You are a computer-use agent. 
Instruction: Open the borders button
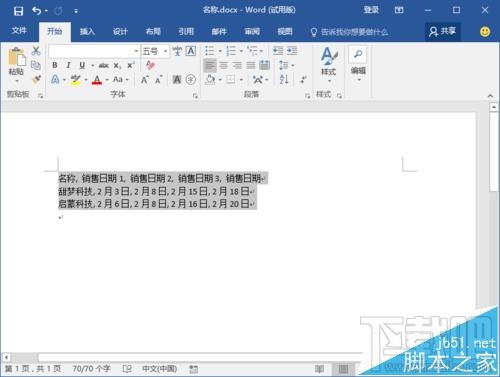(x=231, y=80)
